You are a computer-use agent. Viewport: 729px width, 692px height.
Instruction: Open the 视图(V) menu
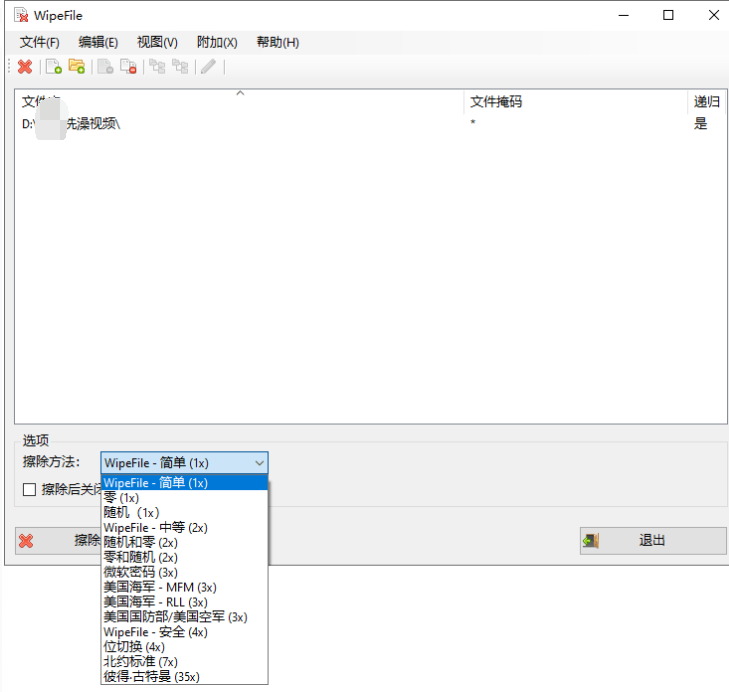point(157,42)
